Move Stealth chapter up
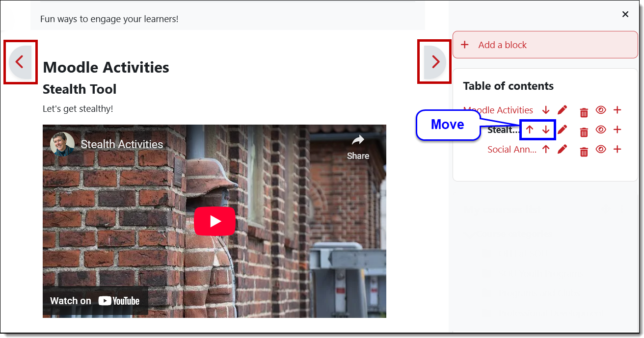 click(x=530, y=130)
